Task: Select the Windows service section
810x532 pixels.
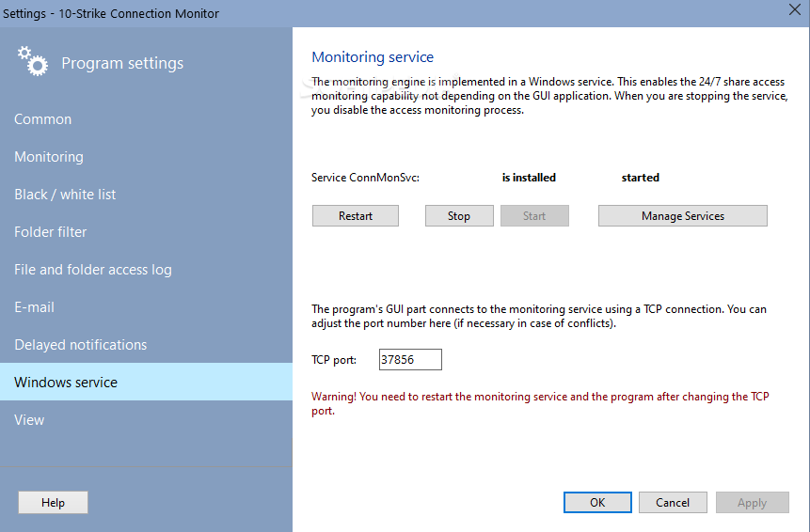Action: [146, 382]
